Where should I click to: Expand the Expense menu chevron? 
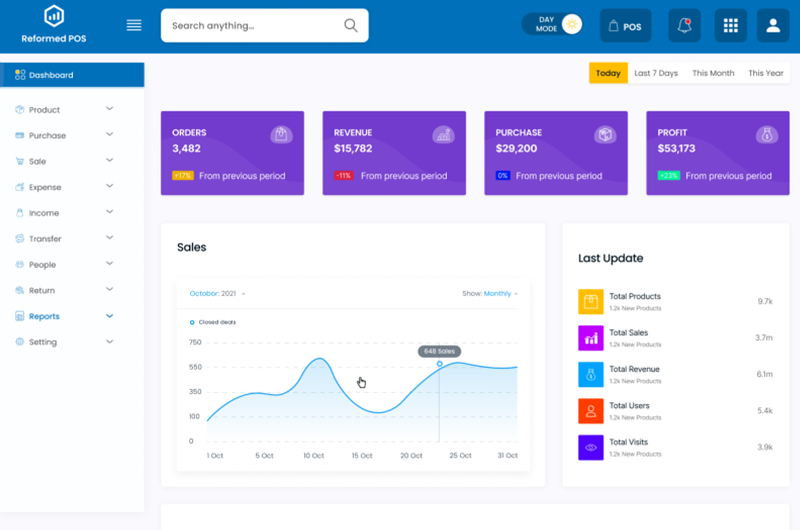pyautogui.click(x=109, y=186)
